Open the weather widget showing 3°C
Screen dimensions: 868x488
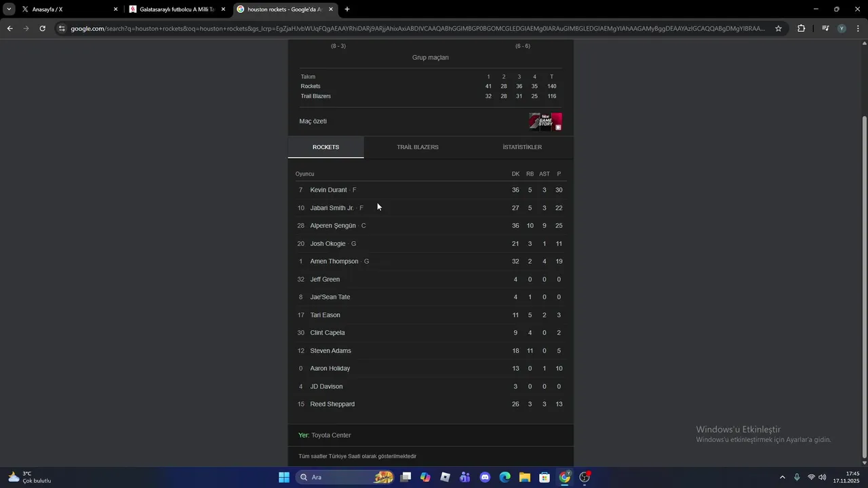point(30,477)
